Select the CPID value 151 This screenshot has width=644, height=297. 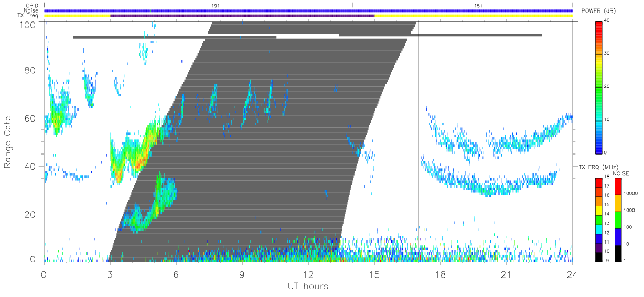(478, 5)
